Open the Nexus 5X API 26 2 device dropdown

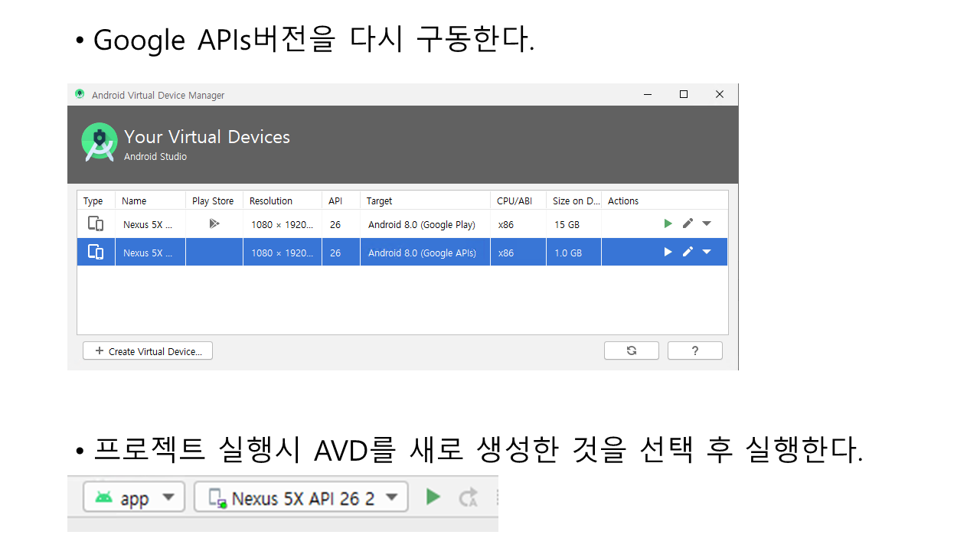[x=301, y=498]
